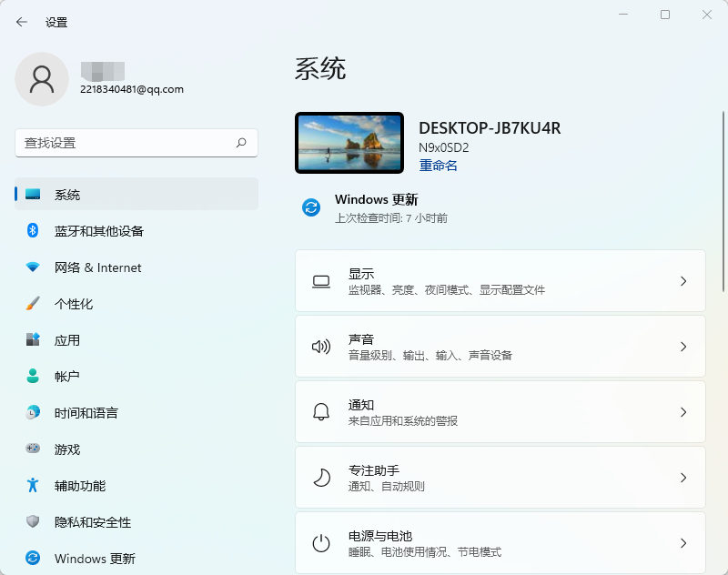The width and height of the screenshot is (728, 575).
Task: Click the desktop wallpaper thumbnail
Action: (349, 143)
